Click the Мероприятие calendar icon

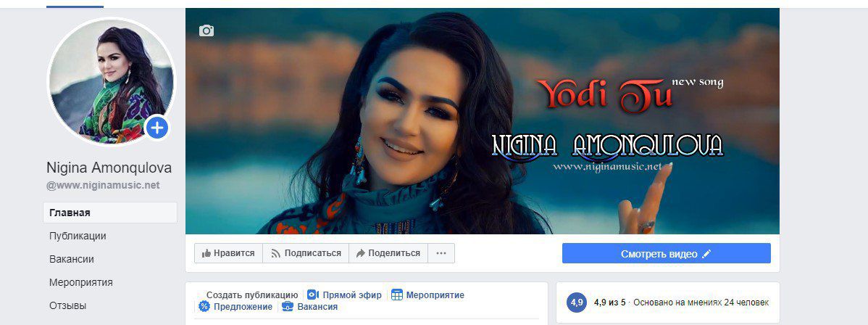click(x=396, y=295)
